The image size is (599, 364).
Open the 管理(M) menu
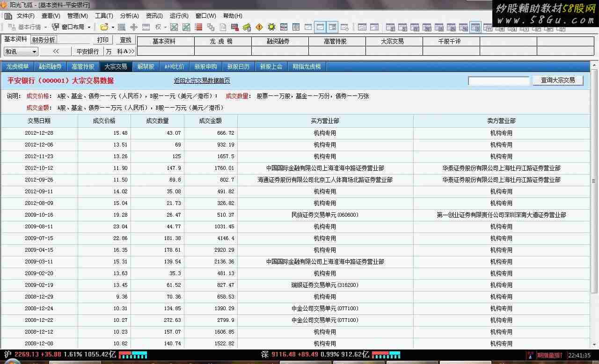coord(78,16)
